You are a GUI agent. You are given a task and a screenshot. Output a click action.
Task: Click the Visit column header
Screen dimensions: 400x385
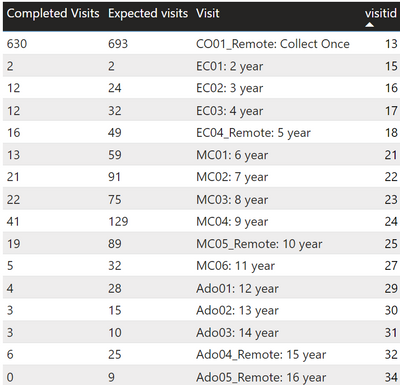tap(208, 13)
